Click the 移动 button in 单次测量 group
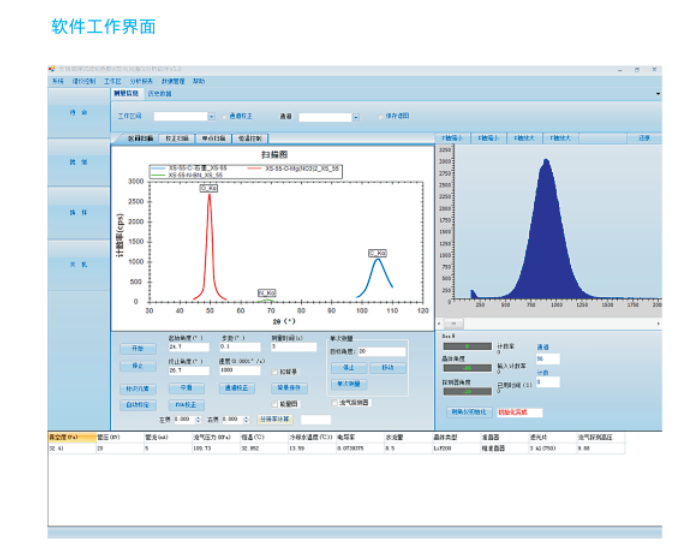Image resolution: width=700 pixels, height=551 pixels. pos(388,368)
